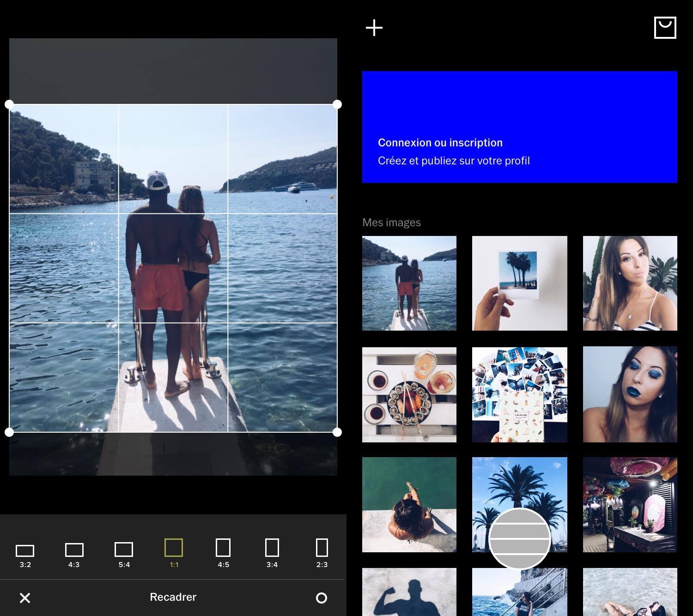Tap Créez et publiez sur votre profil
The height and width of the screenshot is (616, 693).
tap(454, 161)
